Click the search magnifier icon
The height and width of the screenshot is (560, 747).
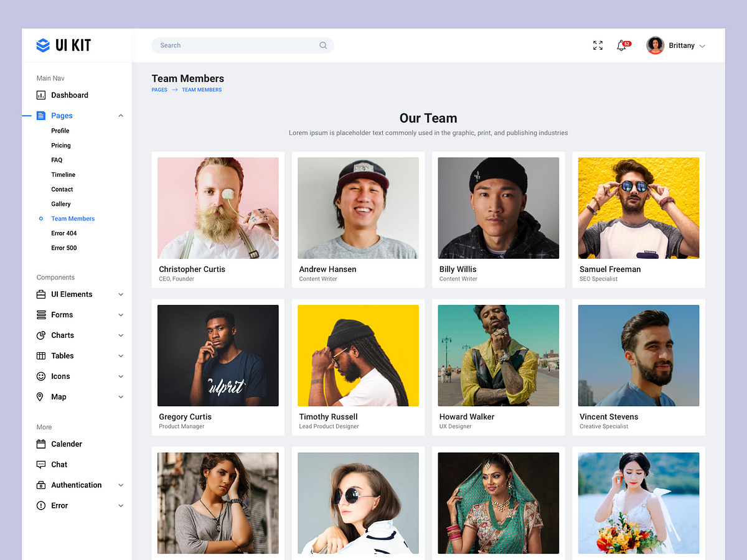[x=323, y=45]
